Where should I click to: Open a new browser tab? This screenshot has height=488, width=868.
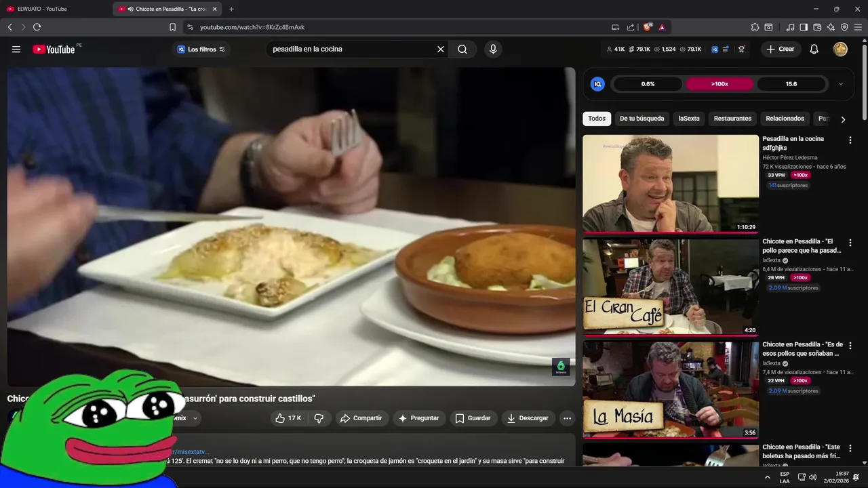231,9
